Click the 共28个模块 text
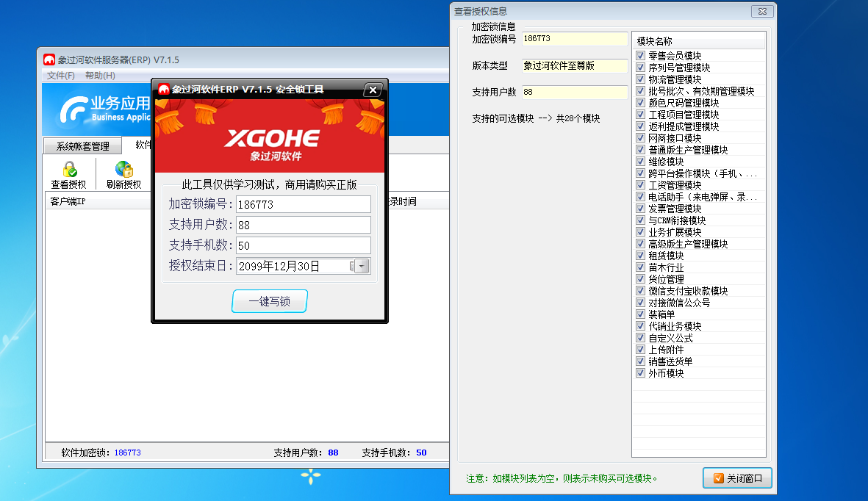The image size is (868, 501). 578,118
